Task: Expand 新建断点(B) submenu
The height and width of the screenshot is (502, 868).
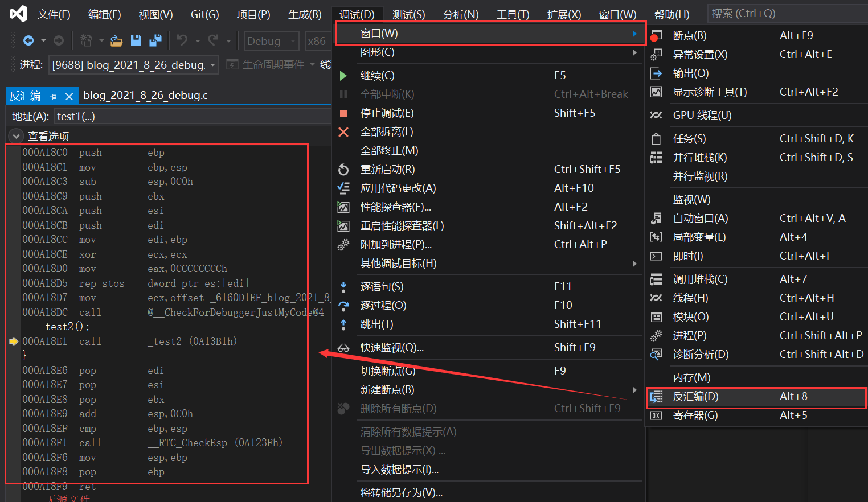Action: click(x=487, y=389)
